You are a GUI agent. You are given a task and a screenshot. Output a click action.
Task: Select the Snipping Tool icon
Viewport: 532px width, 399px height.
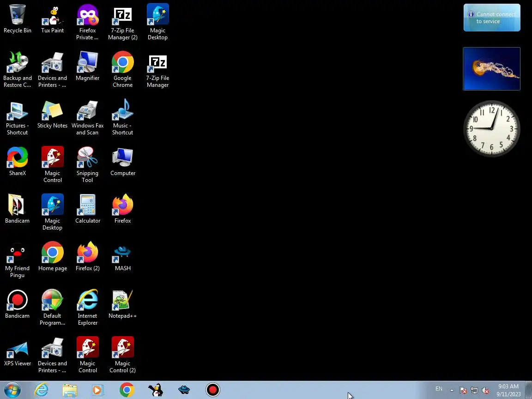[x=88, y=165]
